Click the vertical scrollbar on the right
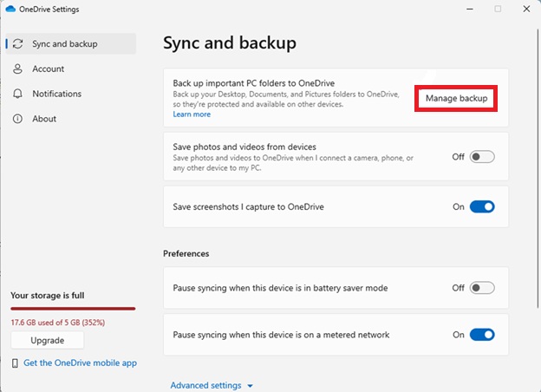 point(538,169)
